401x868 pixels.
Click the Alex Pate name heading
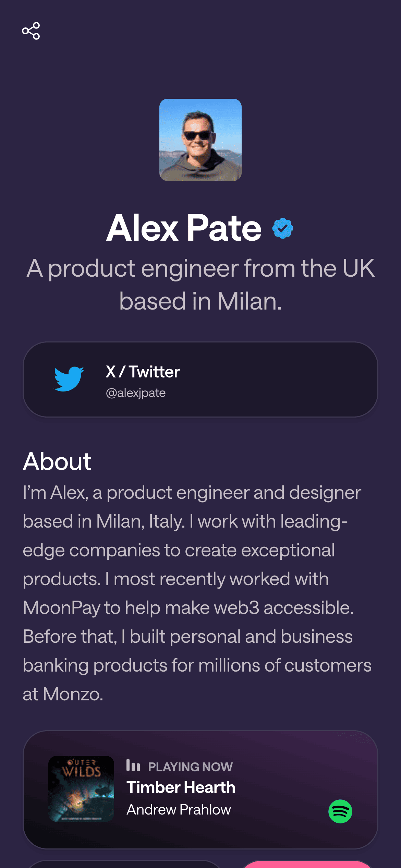coord(184,228)
